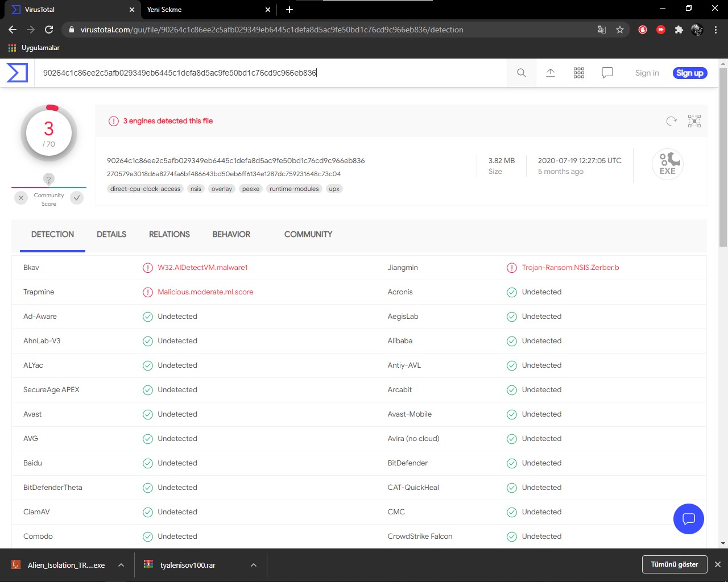This screenshot has height=582, width=728.
Task: Close the Yeni Sekme tab
Action: click(x=268, y=10)
